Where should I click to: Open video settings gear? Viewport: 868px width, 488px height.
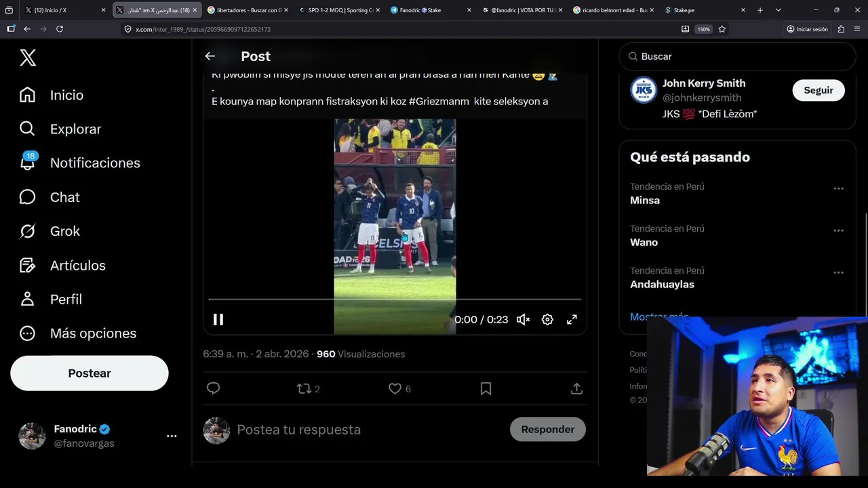[x=547, y=319]
